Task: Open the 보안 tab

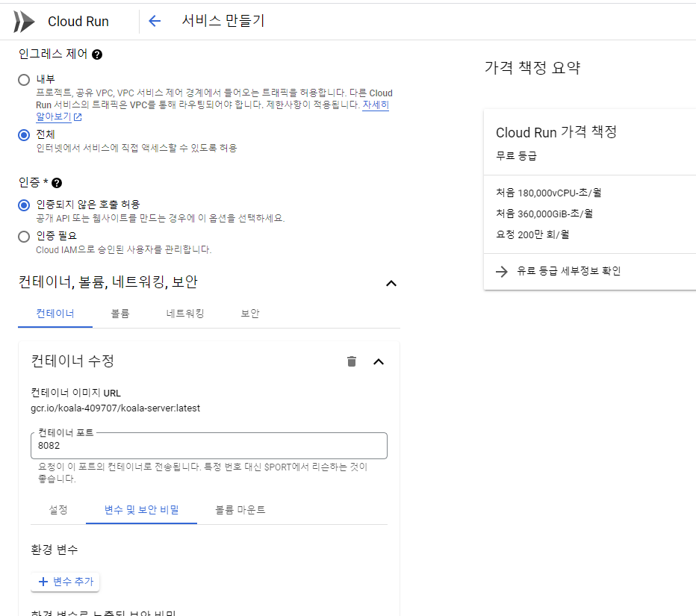Action: coord(250,314)
